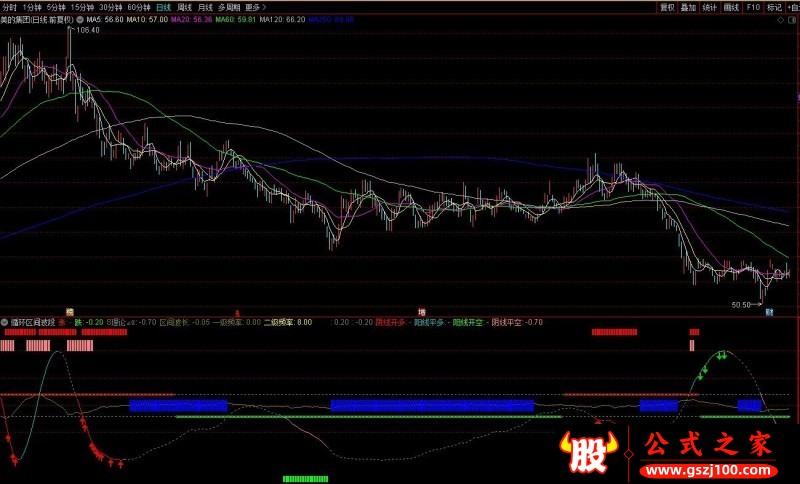This screenshot has height=484, width=800.
Task: Click the diamond icon above the chart
Action: point(780,20)
